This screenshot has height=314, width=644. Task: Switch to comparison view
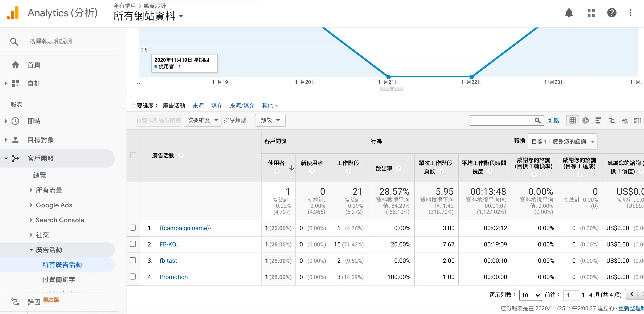[x=611, y=120]
